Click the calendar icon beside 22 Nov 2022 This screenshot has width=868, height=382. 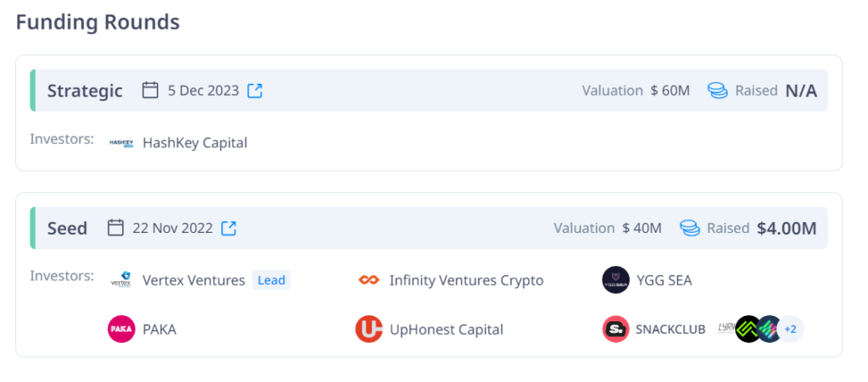click(x=116, y=228)
